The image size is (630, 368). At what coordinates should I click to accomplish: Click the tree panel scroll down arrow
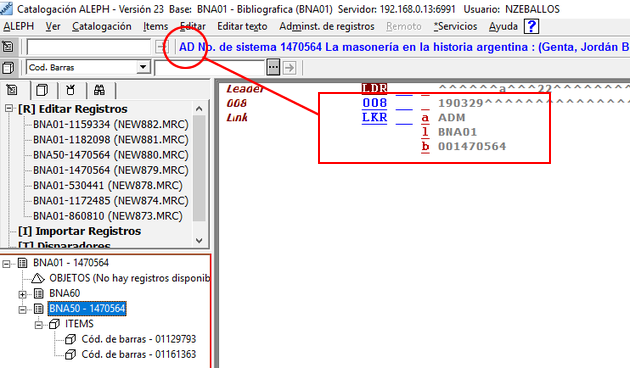[x=199, y=240]
